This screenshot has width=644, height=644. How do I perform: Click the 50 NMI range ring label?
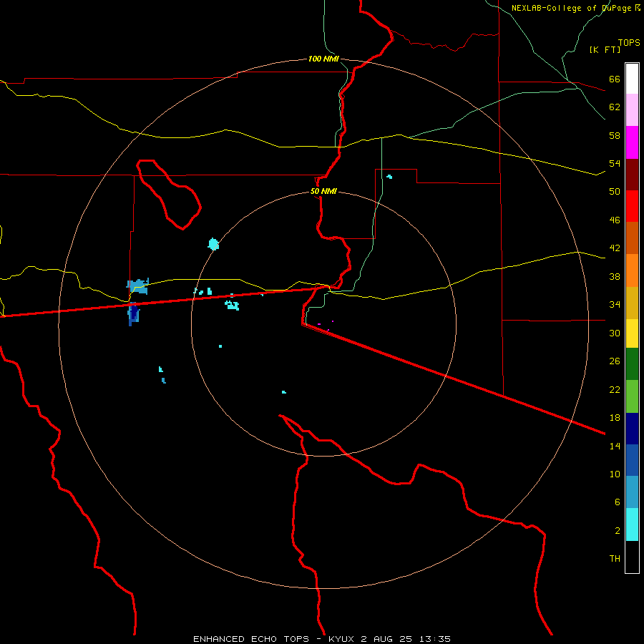click(x=323, y=191)
